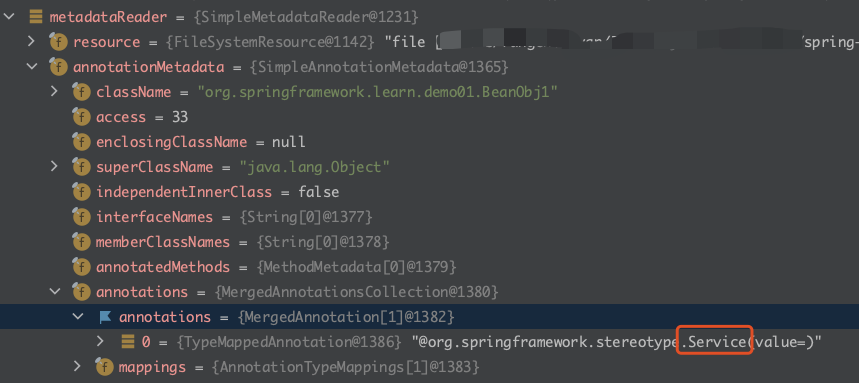This screenshot has width=859, height=383.
Task: Collapse the MergedAnnotation[1] annotations arrow
Action: tap(78, 316)
